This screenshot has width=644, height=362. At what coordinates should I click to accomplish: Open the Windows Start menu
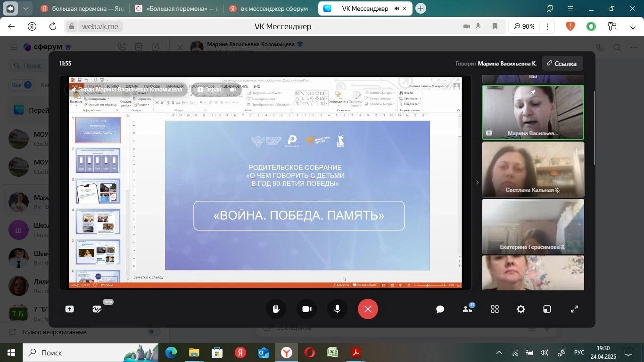[11, 353]
